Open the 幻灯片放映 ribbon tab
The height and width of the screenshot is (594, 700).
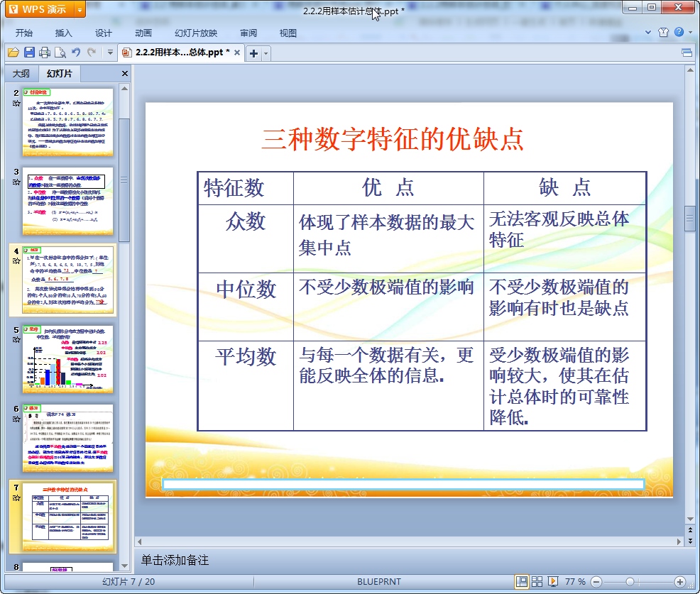coord(196,33)
